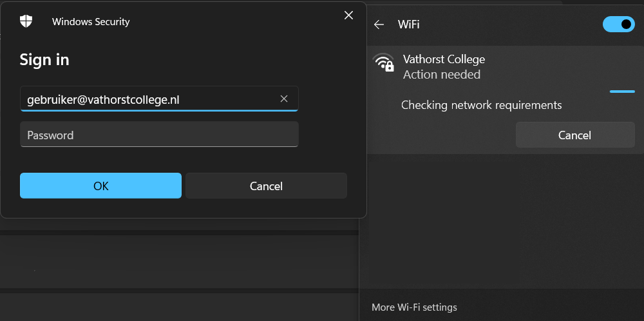Click the Checking network requirements message
Screen dimensions: 644x321
click(x=481, y=105)
